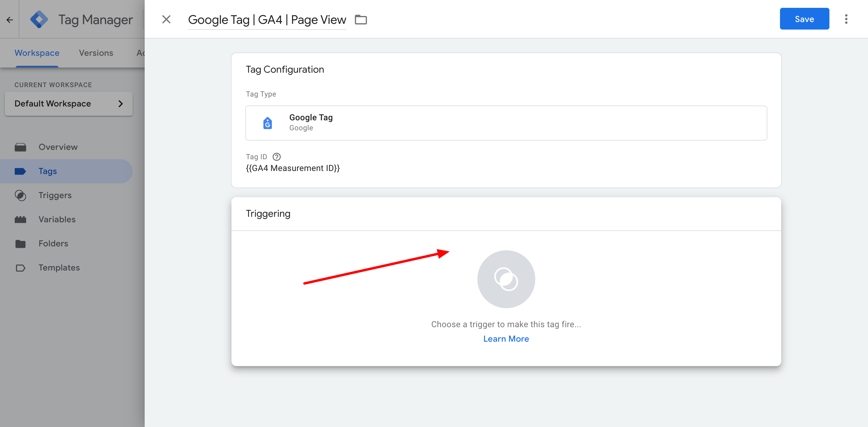The height and width of the screenshot is (427, 868).
Task: Edit the tag name Google Tag | GA4 | Page View
Action: [267, 20]
